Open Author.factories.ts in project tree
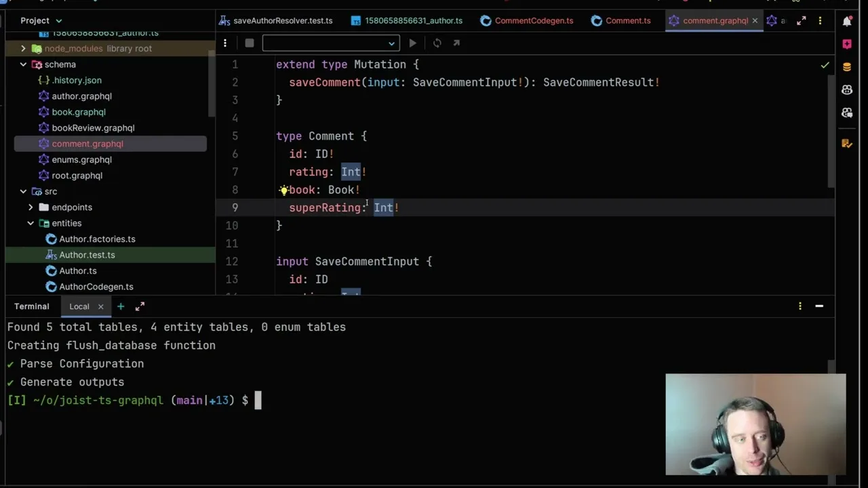The width and height of the screenshot is (868, 488). pos(97,239)
